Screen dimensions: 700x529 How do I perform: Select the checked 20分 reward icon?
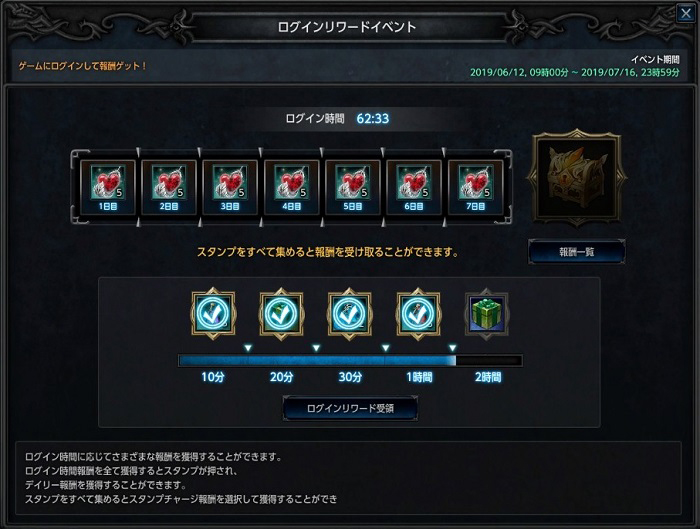[x=282, y=313]
